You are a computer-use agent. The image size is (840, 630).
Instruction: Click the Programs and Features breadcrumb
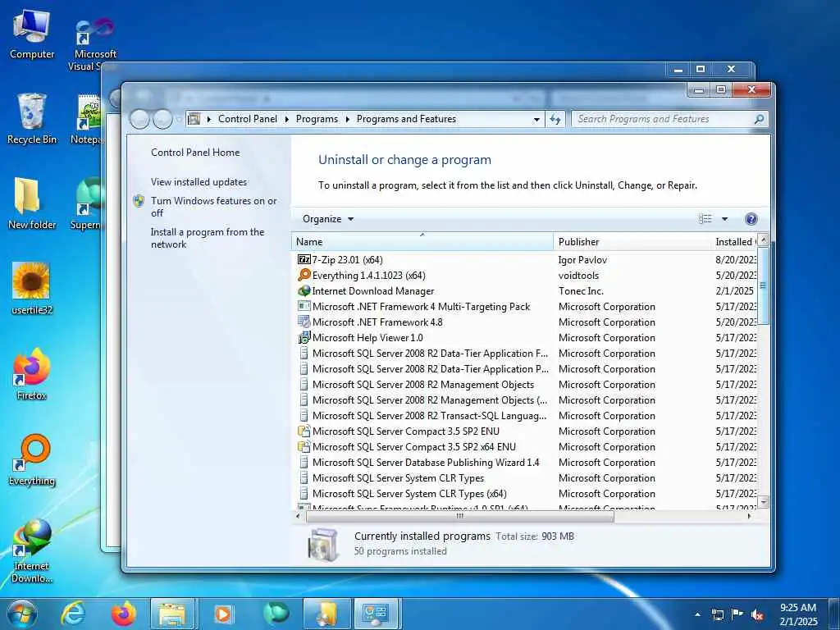pyautogui.click(x=406, y=119)
